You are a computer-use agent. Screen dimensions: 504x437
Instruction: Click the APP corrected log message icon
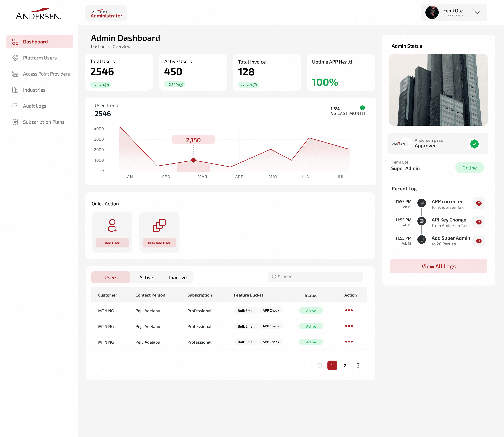coord(422,203)
